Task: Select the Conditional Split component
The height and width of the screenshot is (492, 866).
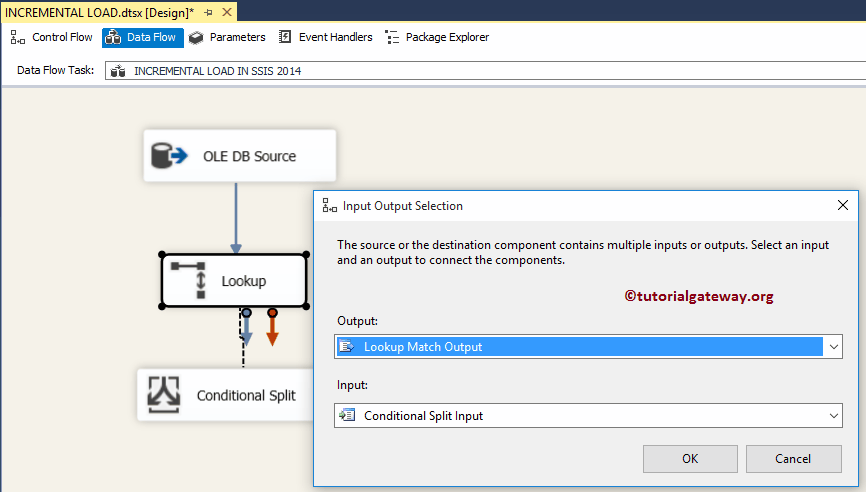Action: pyautogui.click(x=225, y=395)
